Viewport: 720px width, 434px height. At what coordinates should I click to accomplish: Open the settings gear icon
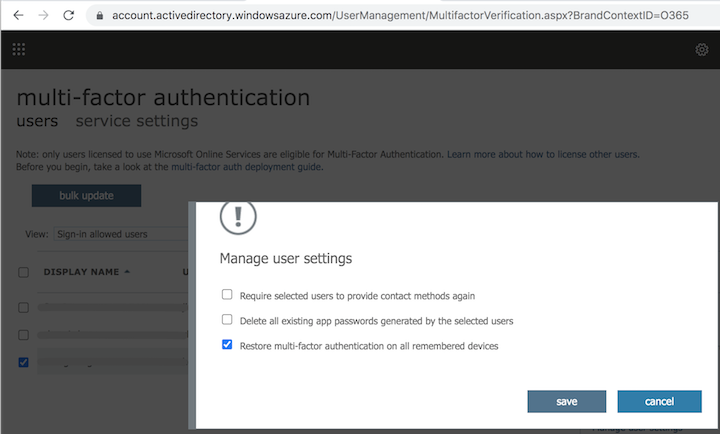702,49
